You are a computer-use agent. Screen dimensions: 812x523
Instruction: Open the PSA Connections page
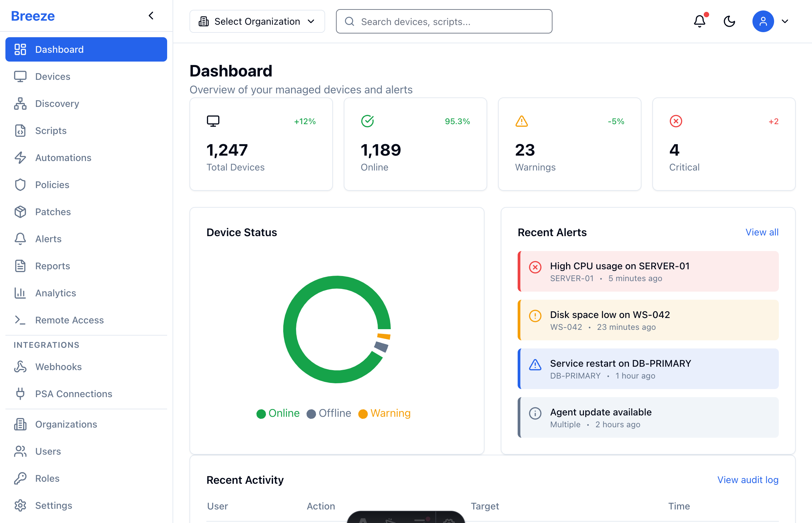(x=73, y=394)
